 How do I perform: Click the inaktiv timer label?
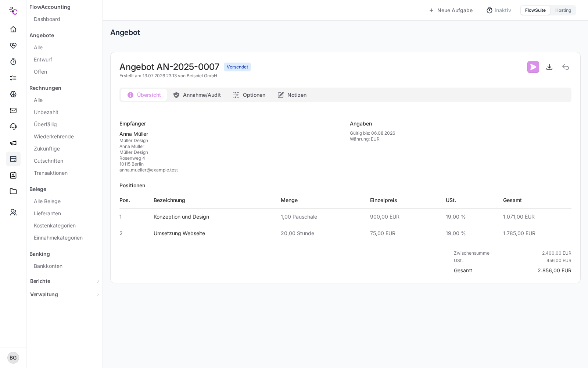click(x=503, y=10)
